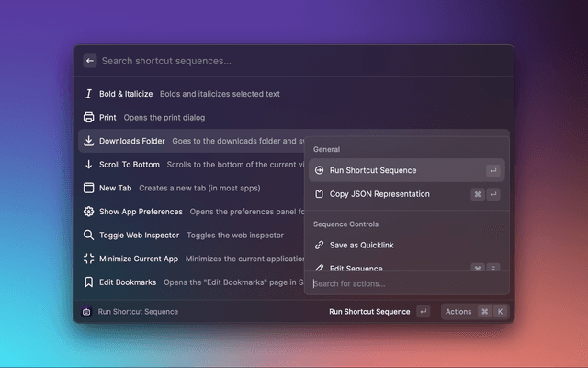Image resolution: width=588 pixels, height=368 pixels.
Task: Click the 'General' section header
Action: [x=327, y=149]
